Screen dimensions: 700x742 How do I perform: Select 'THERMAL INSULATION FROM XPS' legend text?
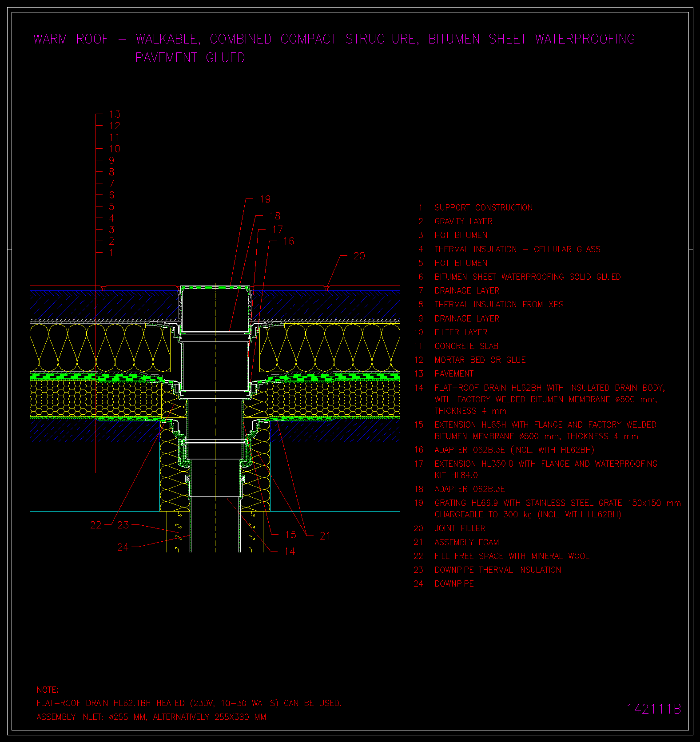tap(499, 304)
